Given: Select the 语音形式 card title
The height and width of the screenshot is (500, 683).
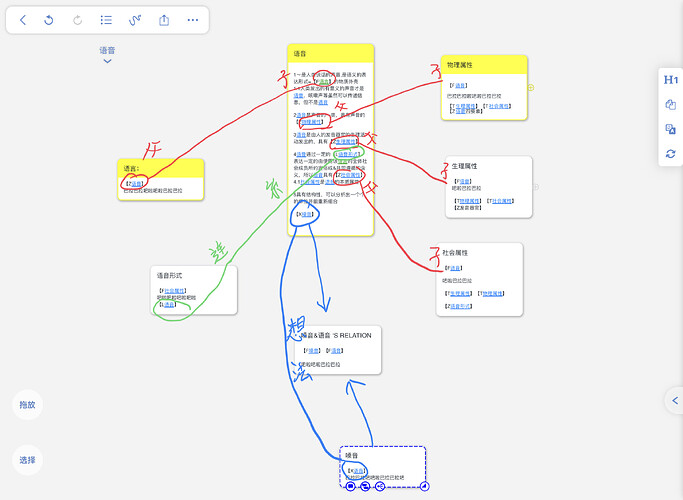Looking at the screenshot, I should tap(169, 275).
